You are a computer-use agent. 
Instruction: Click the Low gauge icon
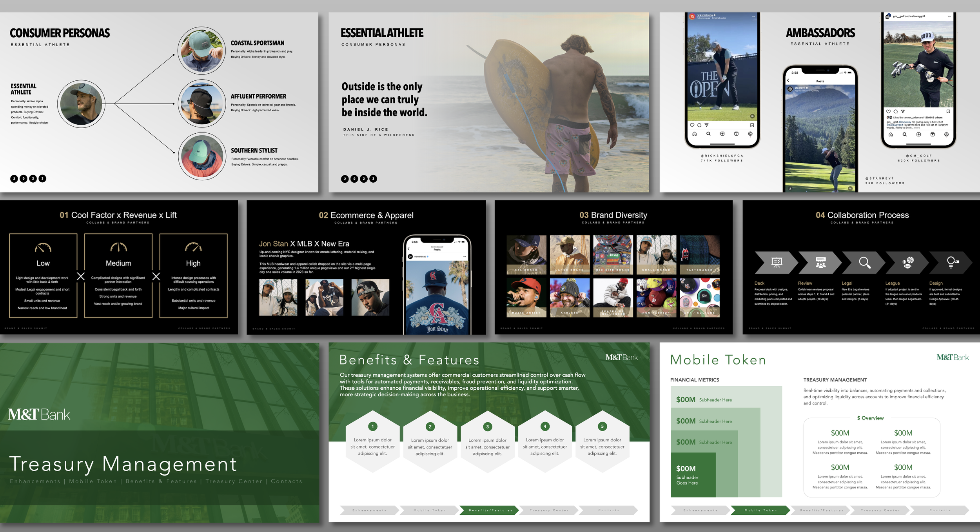click(x=43, y=247)
